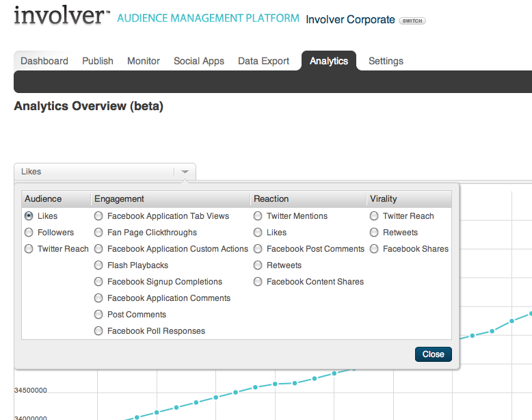Select Facebook Application Tab Views
Viewport: 532px width, 420px height.
pyautogui.click(x=98, y=216)
